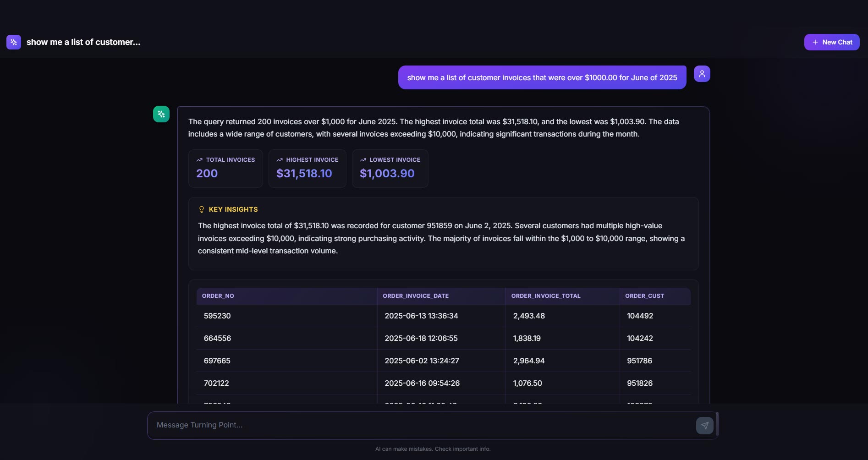Click customer 104242 cell
Image resolution: width=868 pixels, height=460 pixels.
coord(640,338)
